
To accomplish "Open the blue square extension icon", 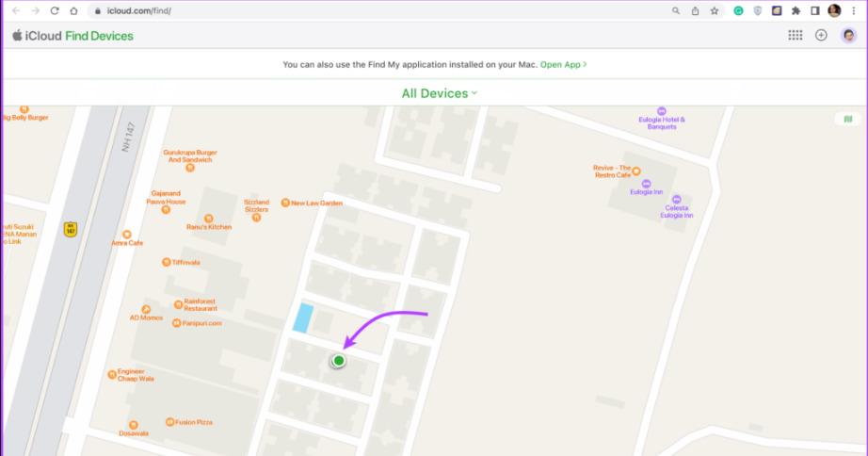I will [777, 10].
